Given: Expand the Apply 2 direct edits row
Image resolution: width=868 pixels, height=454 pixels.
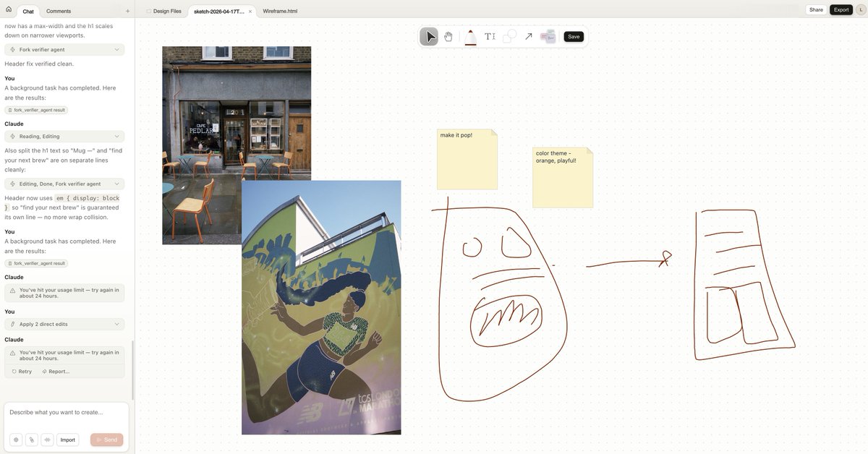Looking at the screenshot, I should 64,324.
